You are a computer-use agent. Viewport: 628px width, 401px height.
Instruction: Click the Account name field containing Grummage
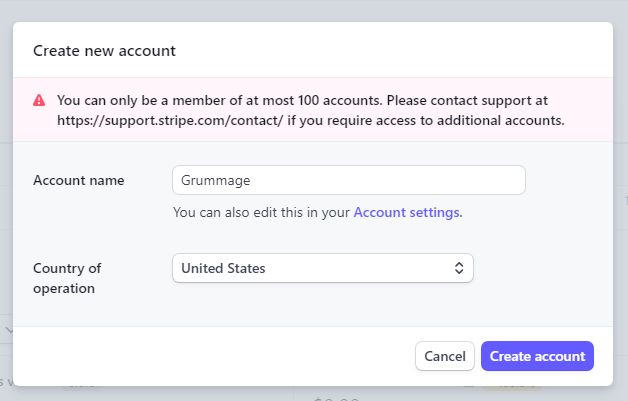tap(348, 180)
